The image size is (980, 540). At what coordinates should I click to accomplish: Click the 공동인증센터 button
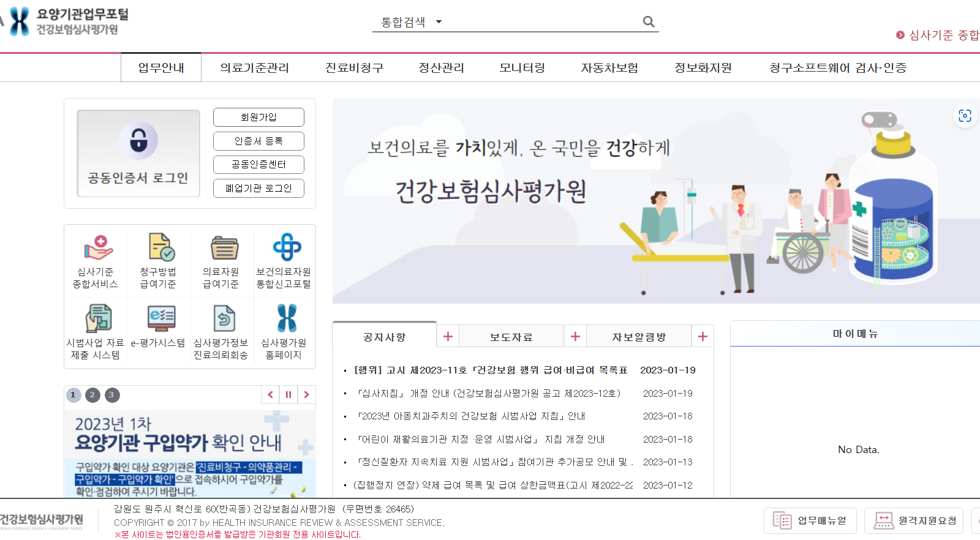(x=258, y=164)
